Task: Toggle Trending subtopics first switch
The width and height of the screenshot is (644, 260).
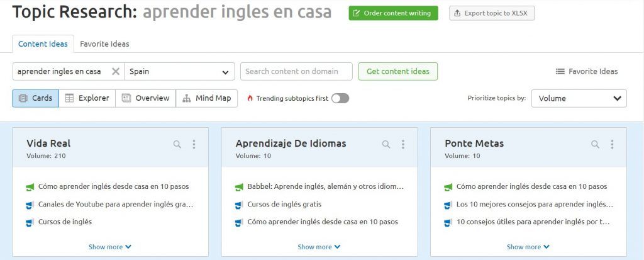Action: [340, 98]
